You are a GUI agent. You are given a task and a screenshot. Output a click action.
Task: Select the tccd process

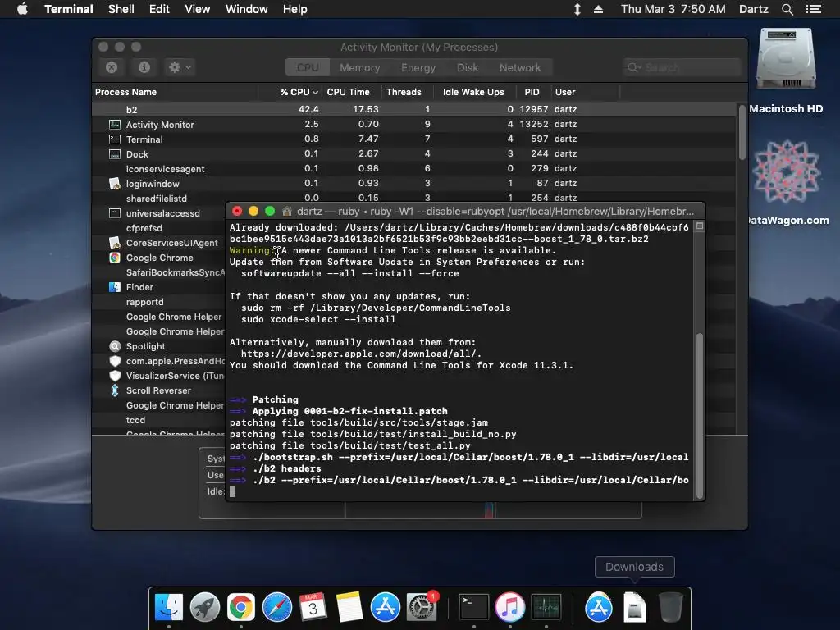[135, 420]
